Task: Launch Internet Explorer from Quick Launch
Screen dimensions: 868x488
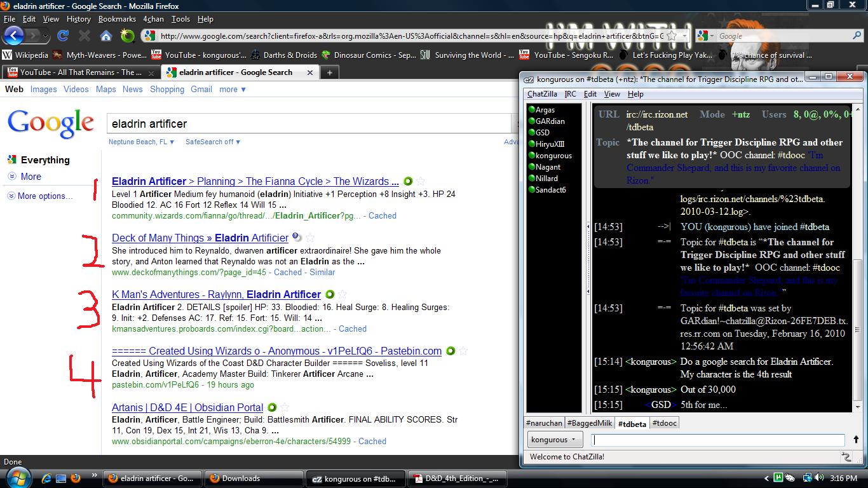Action: pyautogui.click(x=47, y=478)
